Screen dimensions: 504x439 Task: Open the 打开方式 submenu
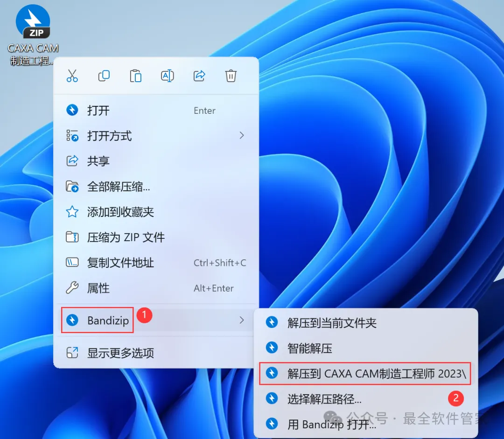pos(156,136)
